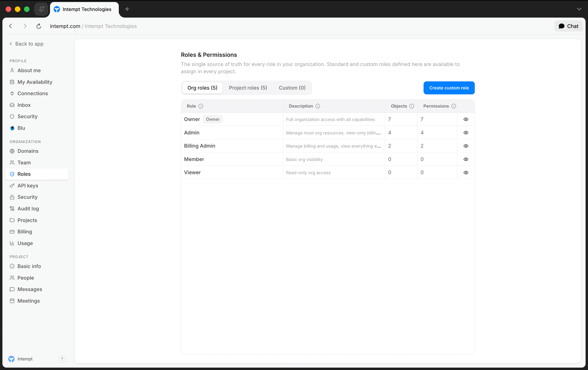Click the Messages speech bubble icon

click(x=12, y=289)
